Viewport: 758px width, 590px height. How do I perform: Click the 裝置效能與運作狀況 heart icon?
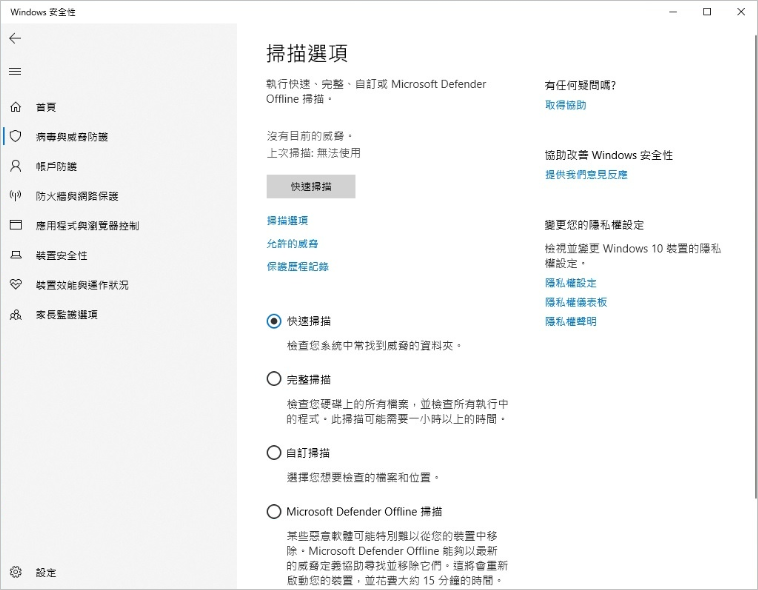click(x=15, y=285)
